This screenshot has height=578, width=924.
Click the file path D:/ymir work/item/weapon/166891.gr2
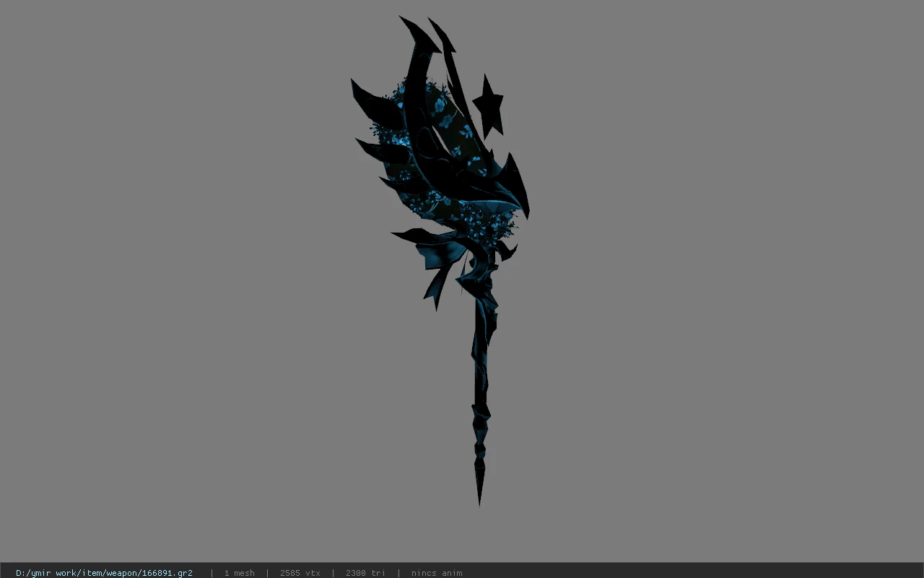pyautogui.click(x=104, y=573)
